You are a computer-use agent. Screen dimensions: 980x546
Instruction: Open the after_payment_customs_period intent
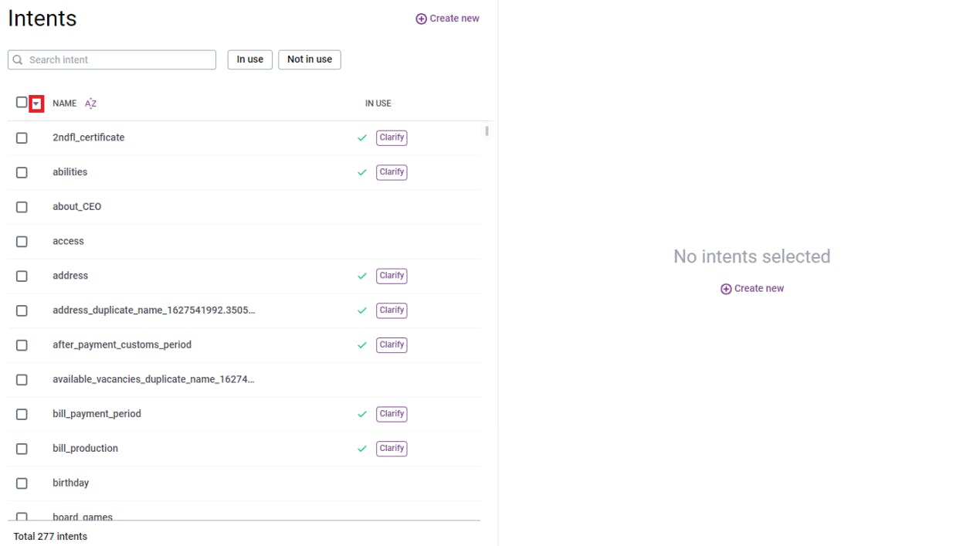tap(122, 344)
